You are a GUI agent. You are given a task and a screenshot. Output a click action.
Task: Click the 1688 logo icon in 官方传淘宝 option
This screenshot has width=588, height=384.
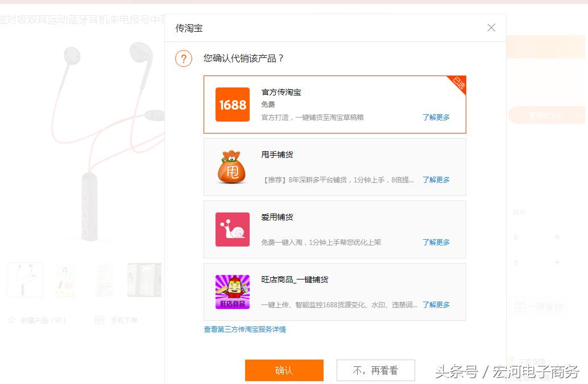pyautogui.click(x=232, y=105)
